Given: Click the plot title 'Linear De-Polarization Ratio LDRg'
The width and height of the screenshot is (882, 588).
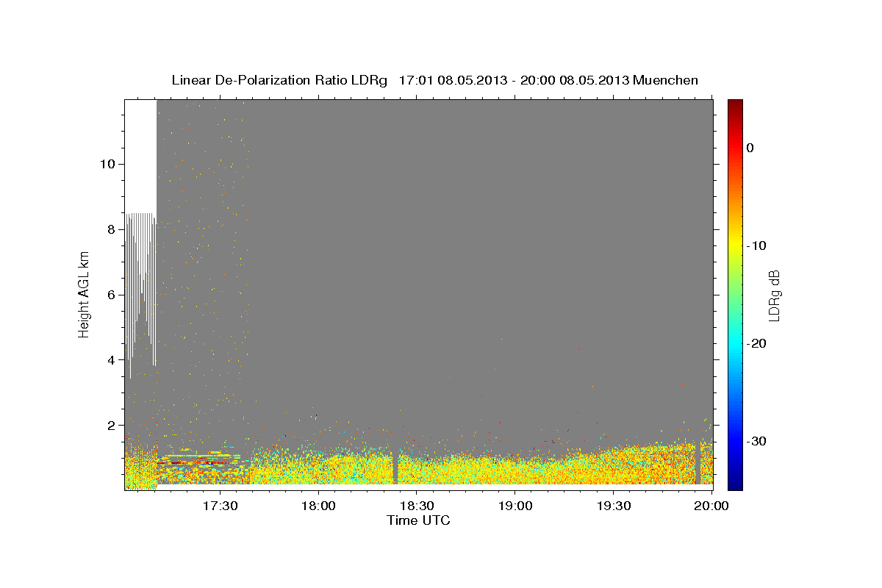Looking at the screenshot, I should coord(279,80).
